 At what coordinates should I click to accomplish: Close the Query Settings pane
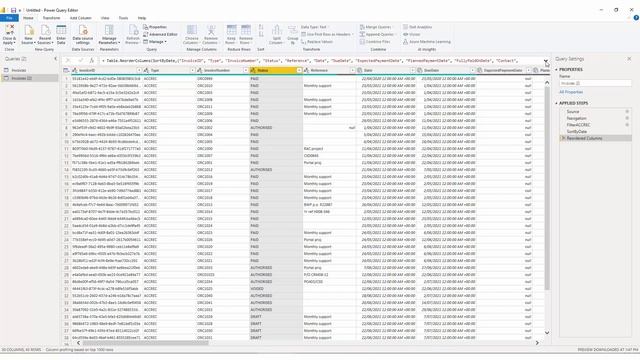coord(629,59)
